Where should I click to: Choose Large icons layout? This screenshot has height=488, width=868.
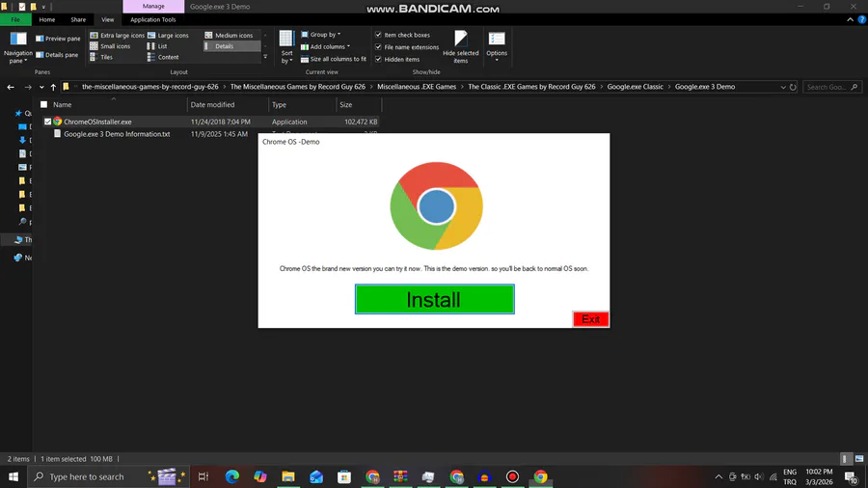(168, 36)
